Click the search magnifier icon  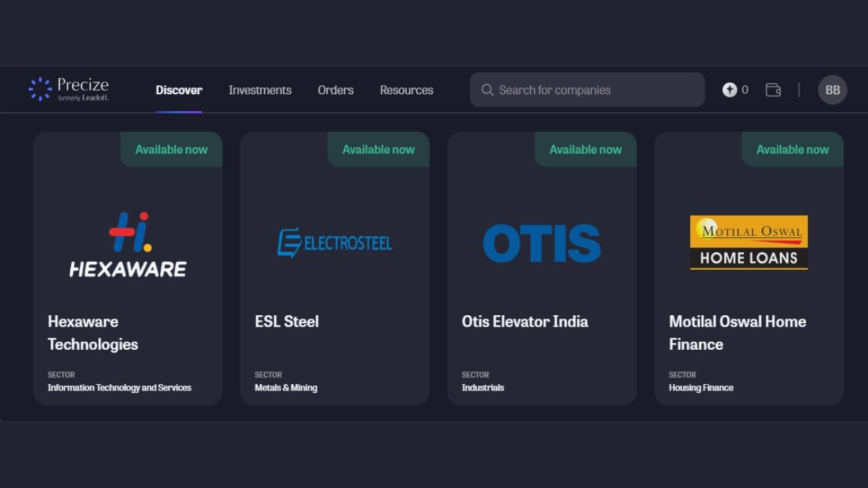pyautogui.click(x=487, y=89)
